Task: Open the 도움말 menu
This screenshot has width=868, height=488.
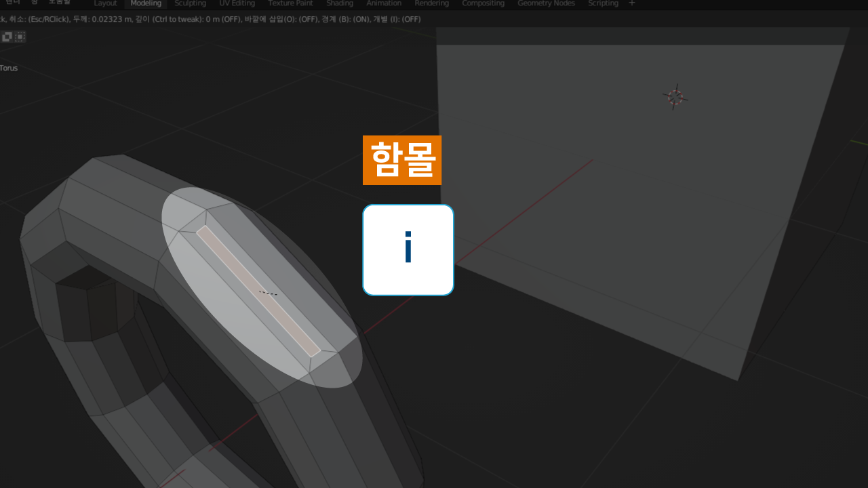Action: tap(59, 3)
